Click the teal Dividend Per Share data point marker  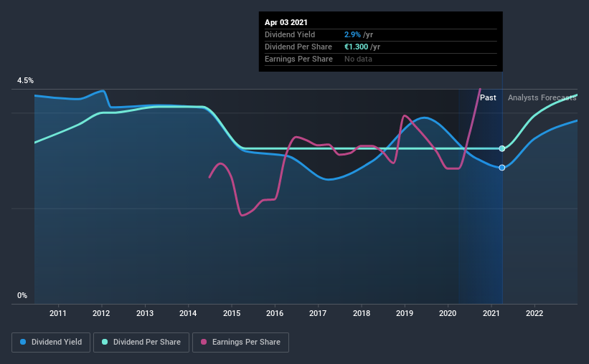(x=502, y=148)
